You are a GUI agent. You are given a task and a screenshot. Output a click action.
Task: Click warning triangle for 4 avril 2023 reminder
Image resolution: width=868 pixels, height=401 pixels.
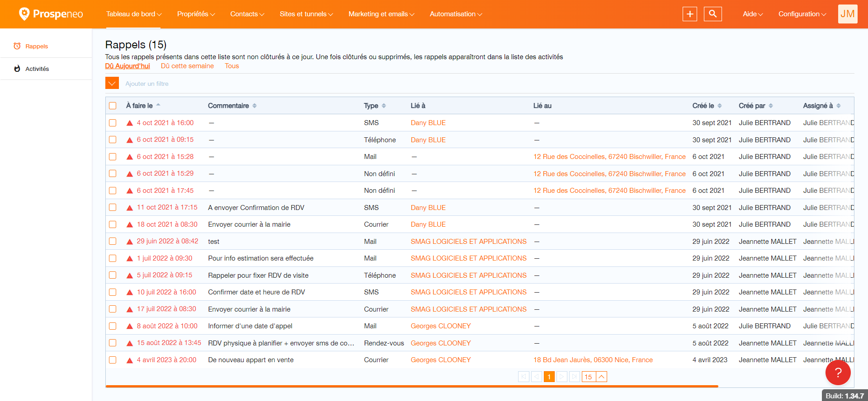[130, 360]
